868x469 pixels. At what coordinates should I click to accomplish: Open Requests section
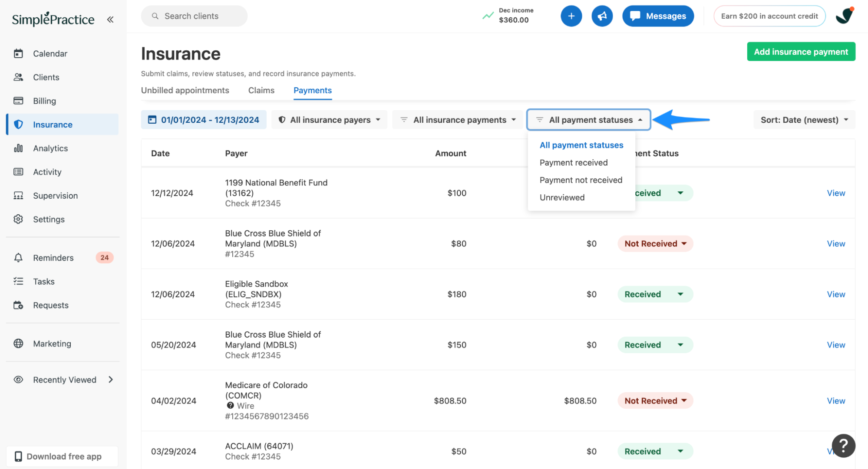[x=51, y=305]
